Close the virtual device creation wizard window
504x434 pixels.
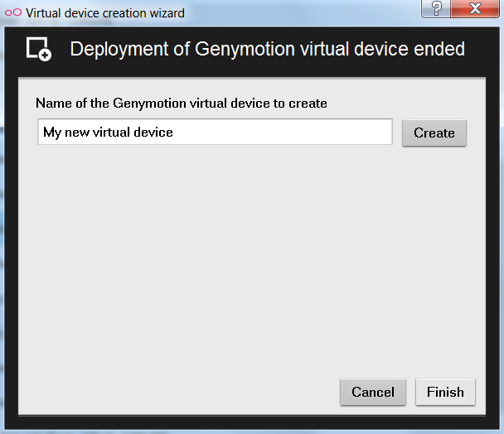click(x=476, y=9)
